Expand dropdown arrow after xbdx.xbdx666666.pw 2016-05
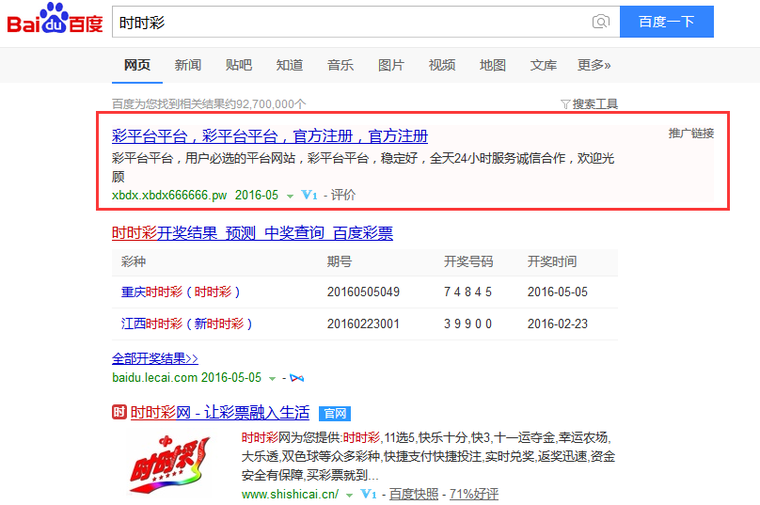This screenshot has width=760, height=505. tap(290, 196)
